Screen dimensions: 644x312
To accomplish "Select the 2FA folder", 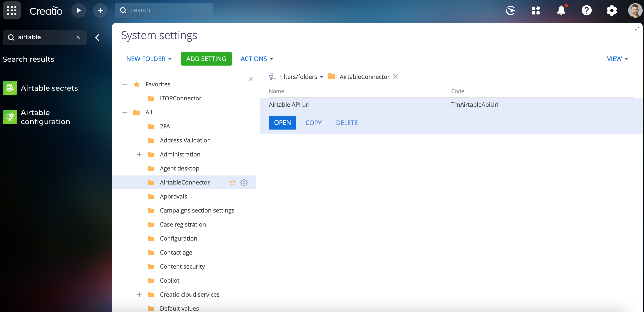I will point(165,126).
